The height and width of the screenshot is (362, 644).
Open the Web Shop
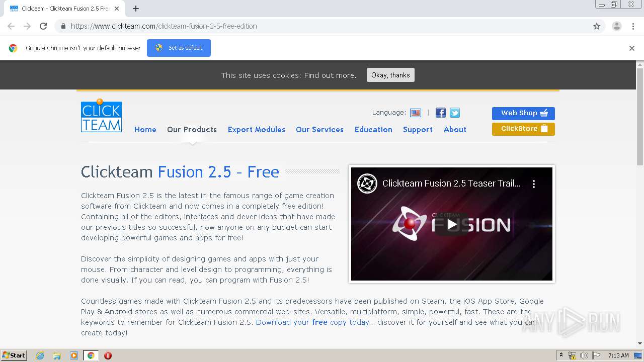click(x=523, y=113)
